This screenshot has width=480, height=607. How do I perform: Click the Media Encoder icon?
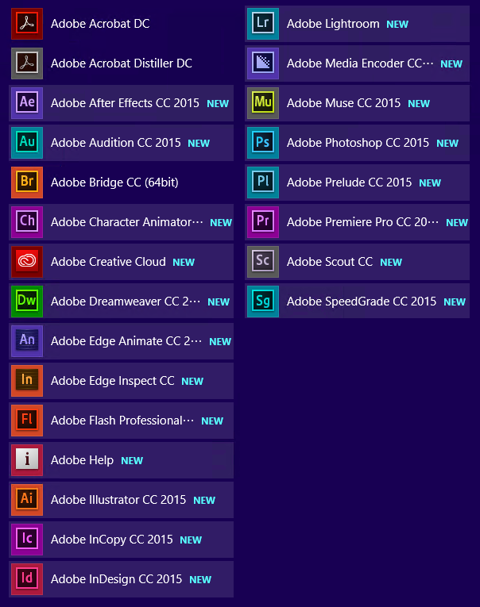pos(263,63)
